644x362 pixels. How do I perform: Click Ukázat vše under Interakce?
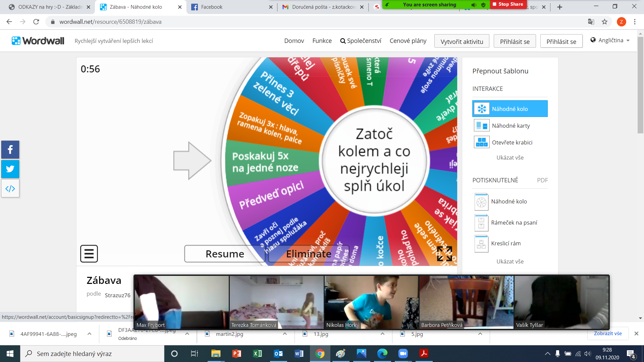pyautogui.click(x=510, y=158)
